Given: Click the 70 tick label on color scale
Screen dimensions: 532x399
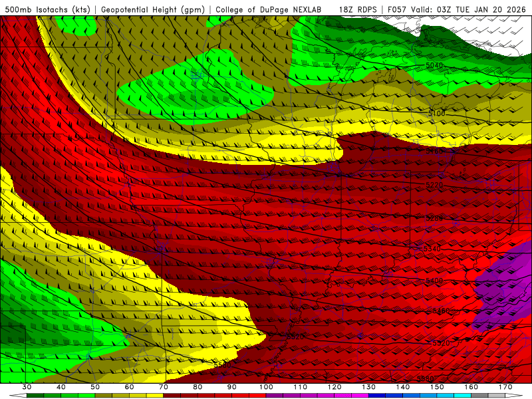Looking at the screenshot, I should coord(164,387).
